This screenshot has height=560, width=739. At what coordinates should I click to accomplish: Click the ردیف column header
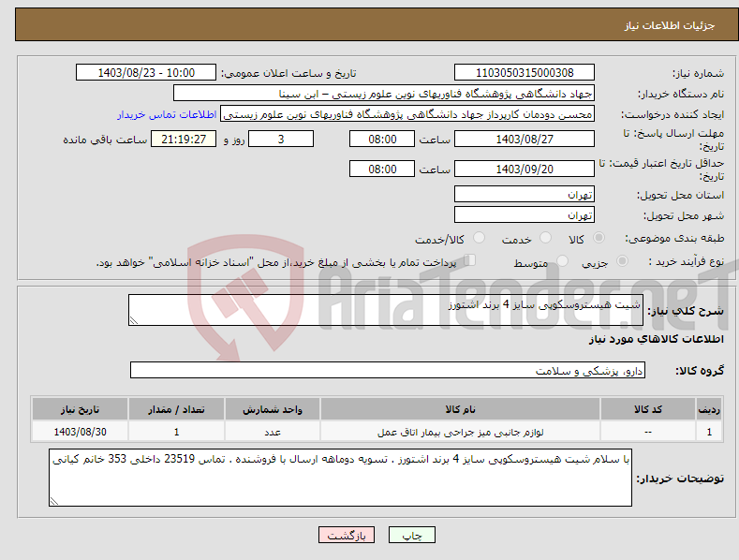709,409
